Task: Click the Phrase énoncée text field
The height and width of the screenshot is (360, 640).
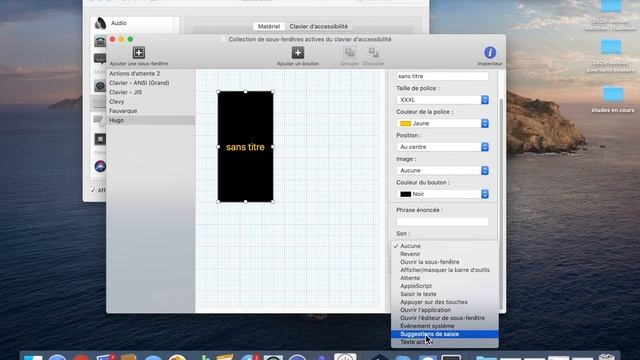Action: click(x=442, y=222)
